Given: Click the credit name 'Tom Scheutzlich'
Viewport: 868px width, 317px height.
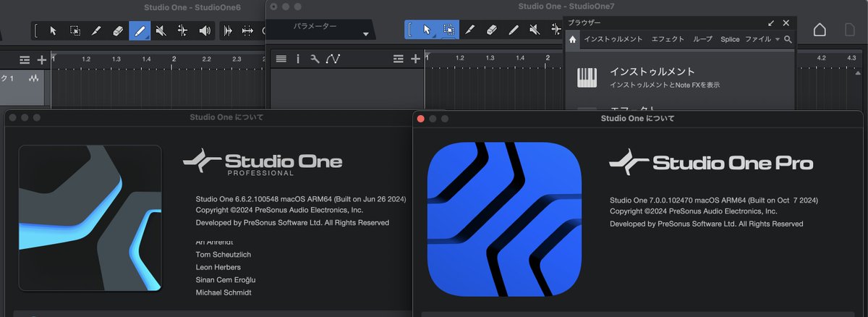Looking at the screenshot, I should [x=224, y=254].
